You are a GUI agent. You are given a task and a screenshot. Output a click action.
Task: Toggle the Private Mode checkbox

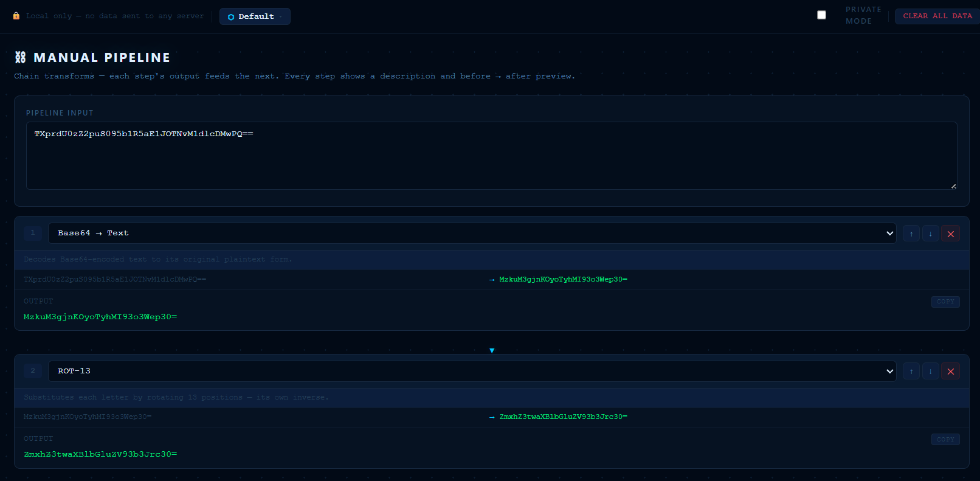click(821, 15)
